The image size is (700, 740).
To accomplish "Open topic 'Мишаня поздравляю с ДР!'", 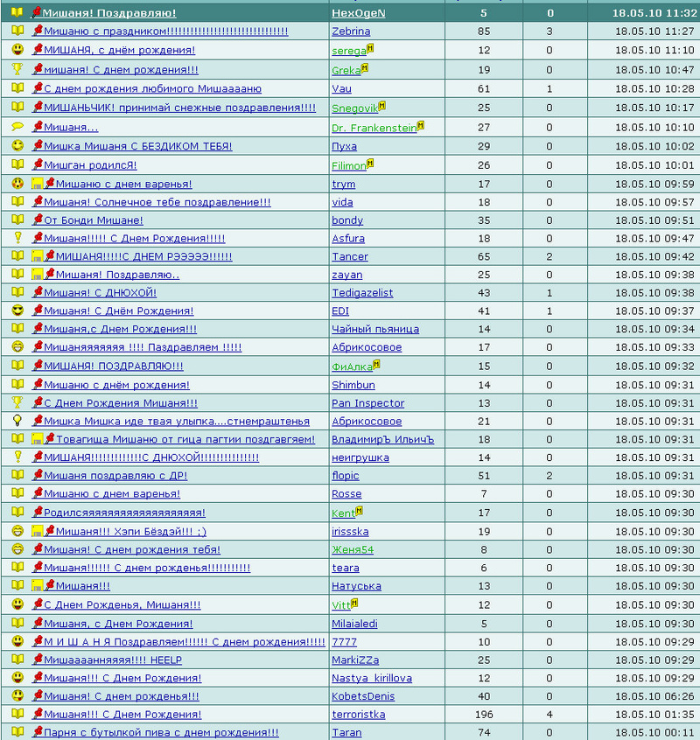I will point(115,476).
